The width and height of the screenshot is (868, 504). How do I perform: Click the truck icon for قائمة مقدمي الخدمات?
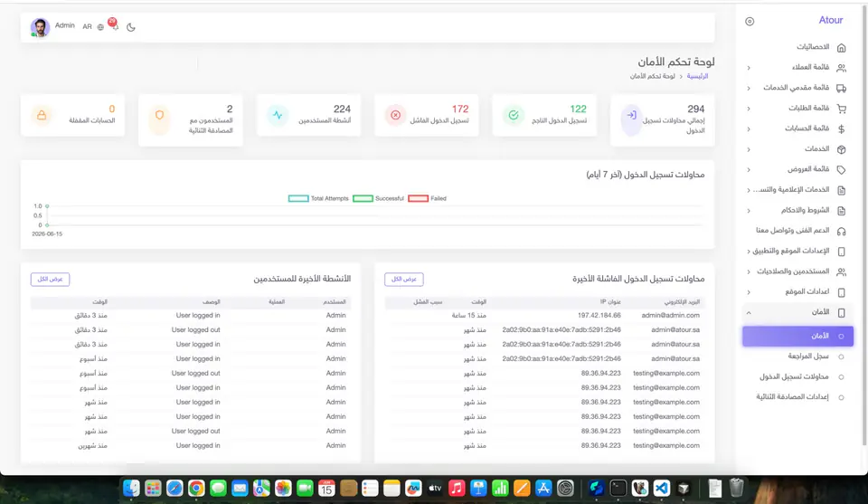click(x=842, y=88)
